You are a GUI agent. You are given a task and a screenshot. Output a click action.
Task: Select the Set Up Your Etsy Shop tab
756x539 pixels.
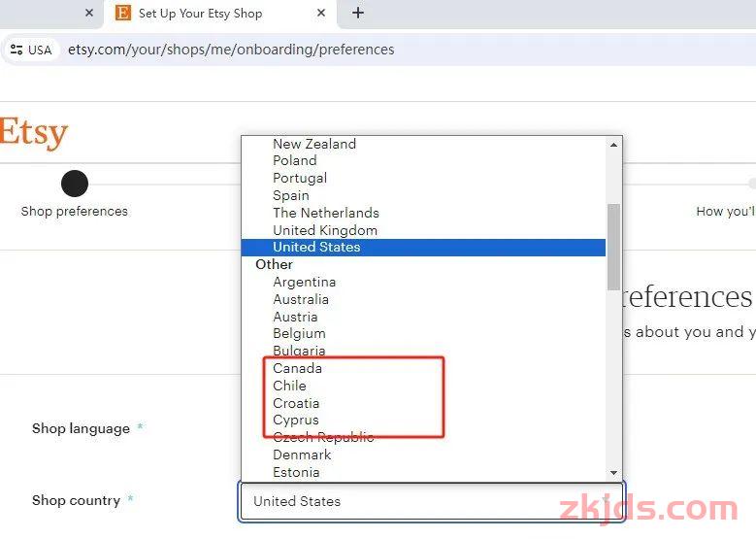coord(220,14)
